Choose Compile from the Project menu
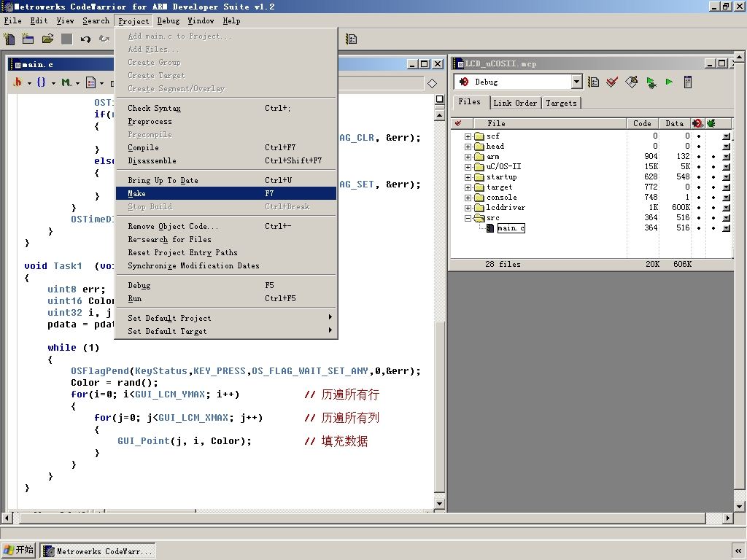Screen dimensions: 747x560 point(226,147)
